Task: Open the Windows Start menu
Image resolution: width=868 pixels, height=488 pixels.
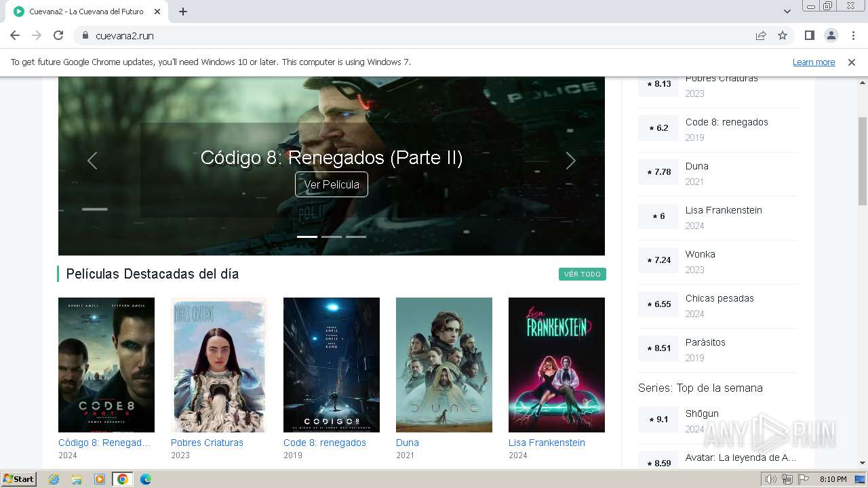Action: 19,479
